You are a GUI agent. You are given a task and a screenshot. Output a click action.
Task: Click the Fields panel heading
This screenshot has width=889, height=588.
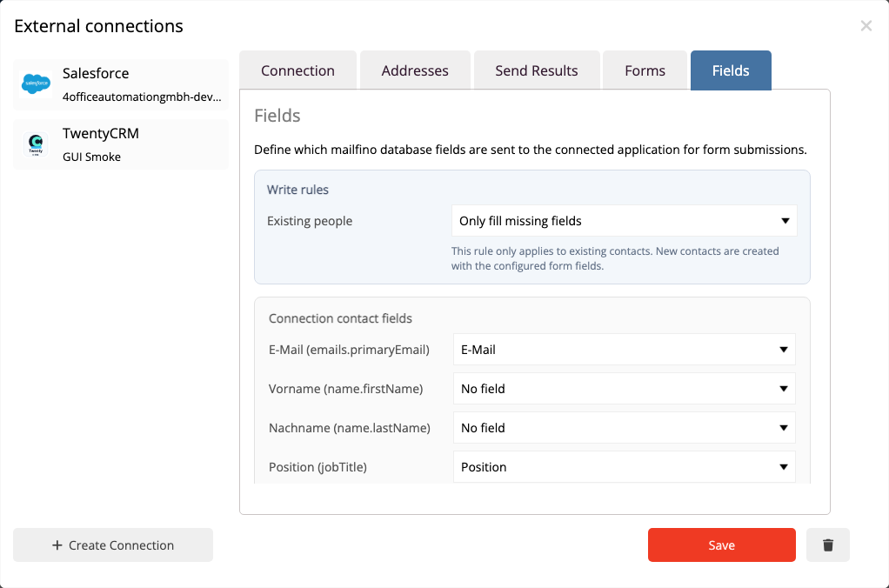click(x=277, y=116)
